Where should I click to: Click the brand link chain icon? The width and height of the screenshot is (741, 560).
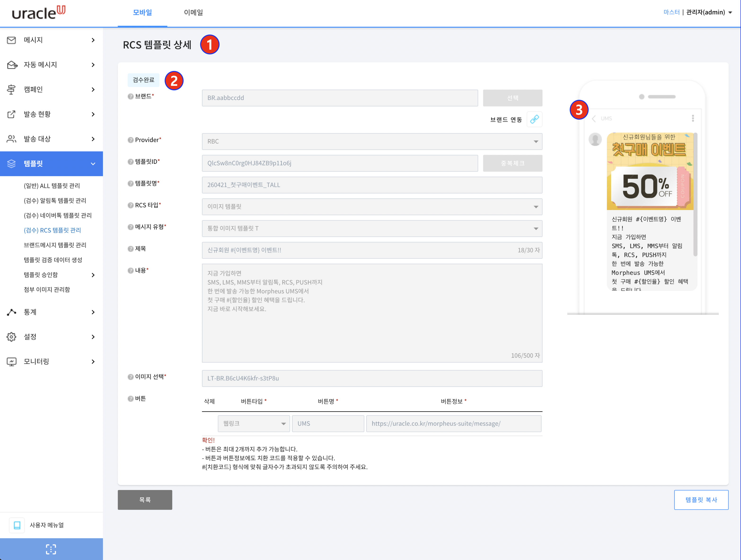534,119
